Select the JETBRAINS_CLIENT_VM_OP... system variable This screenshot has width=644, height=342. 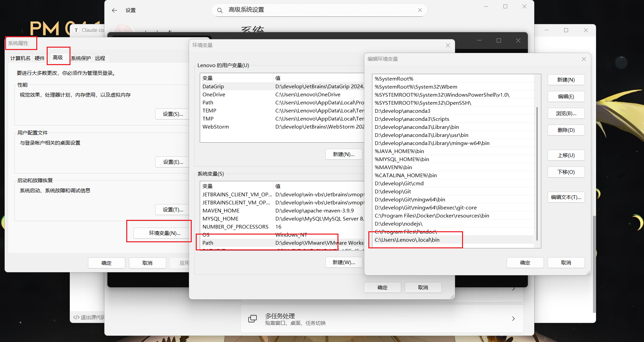283,195
